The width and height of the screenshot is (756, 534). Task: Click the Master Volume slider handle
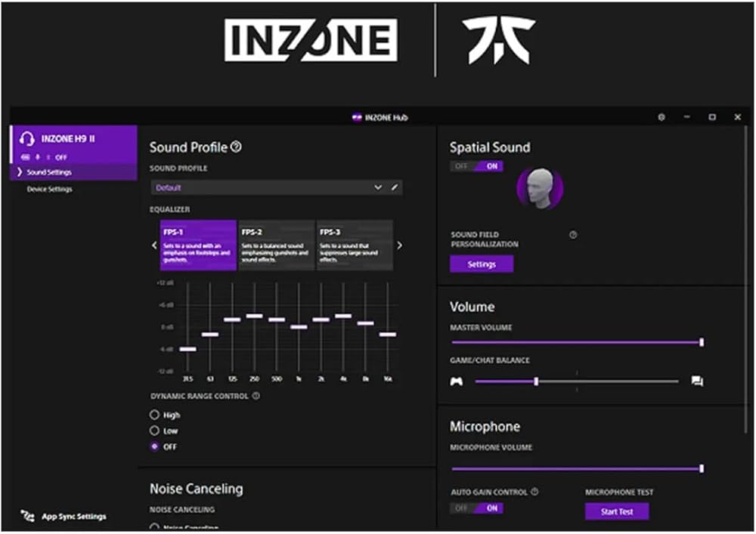click(x=702, y=342)
